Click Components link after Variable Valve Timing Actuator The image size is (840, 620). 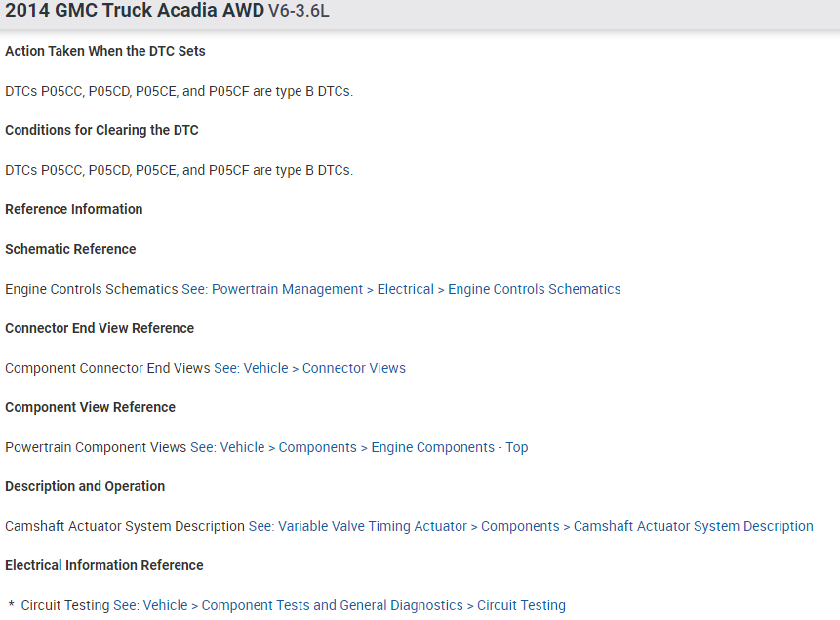pos(520,526)
